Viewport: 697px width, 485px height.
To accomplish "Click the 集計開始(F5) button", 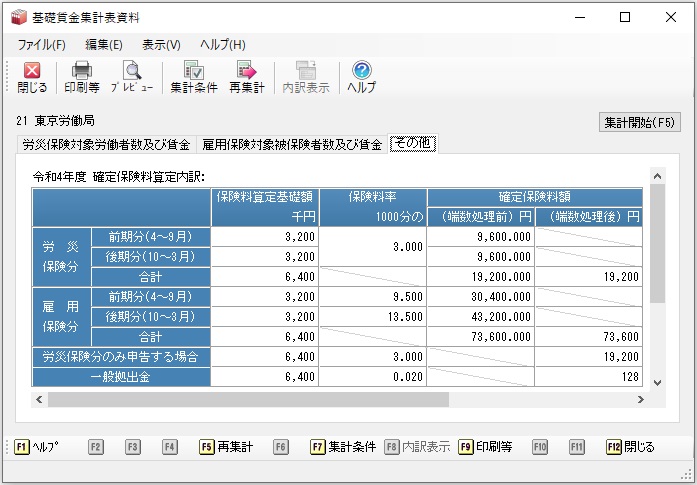I will click(640, 122).
